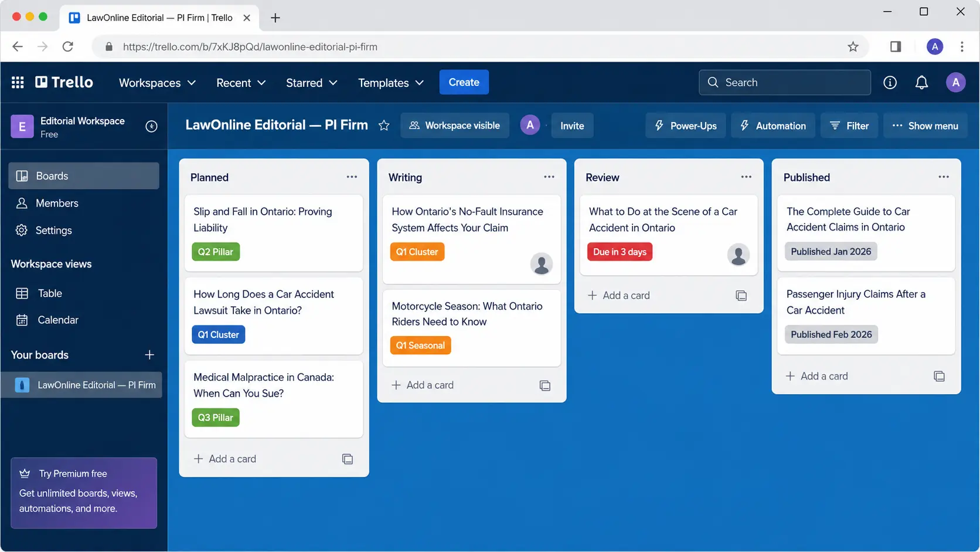Open the information help icon
This screenshot has height=552, width=980.
(890, 83)
